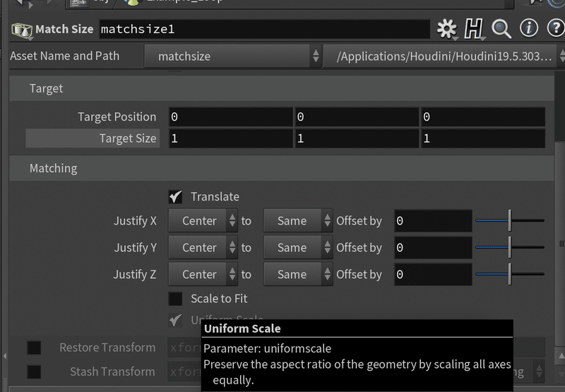
Task: Click the Justify X offset slider
Action: click(x=509, y=221)
